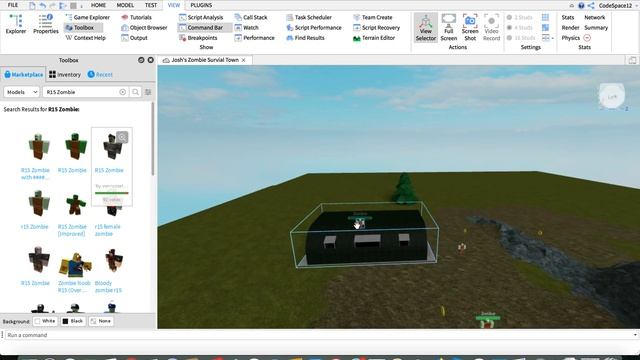This screenshot has height=360, width=640.
Task: Open Context Help
Action: (85, 38)
